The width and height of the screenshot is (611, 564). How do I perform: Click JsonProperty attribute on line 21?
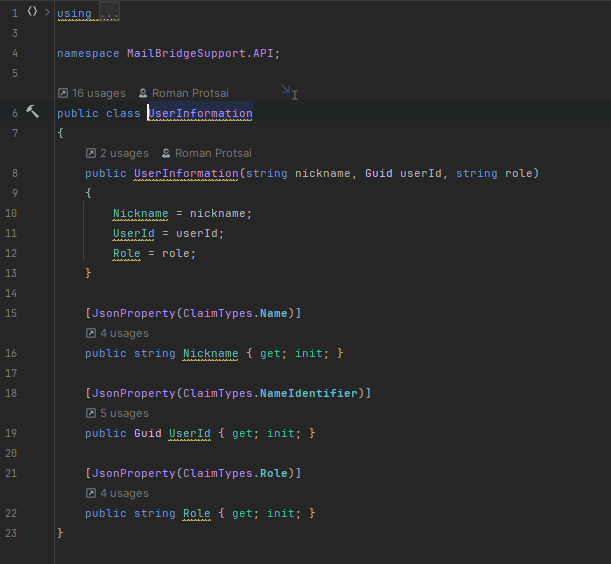[x=134, y=473]
